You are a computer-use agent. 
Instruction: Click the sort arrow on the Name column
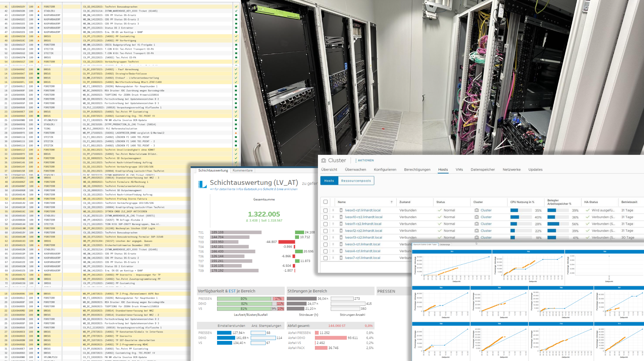tap(392, 202)
